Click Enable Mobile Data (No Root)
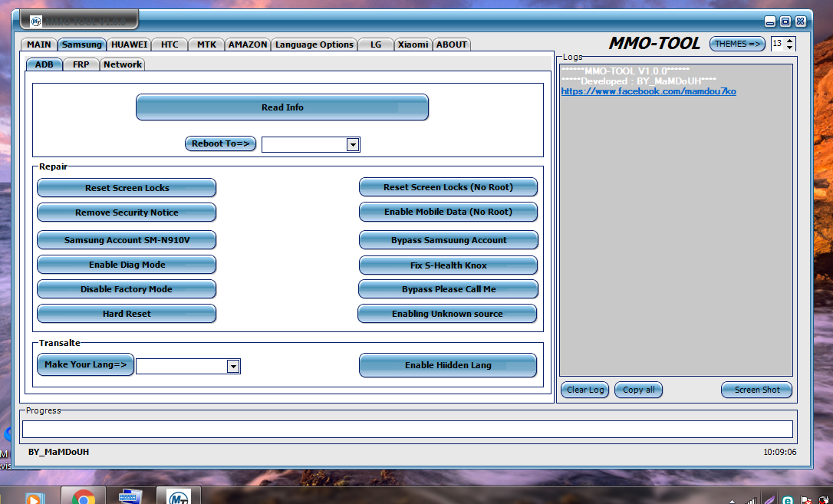Screen dimensions: 833x504 (448, 212)
